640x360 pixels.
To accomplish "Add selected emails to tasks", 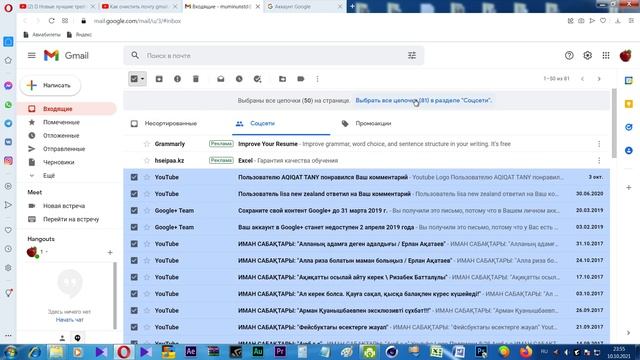I will (x=258, y=79).
